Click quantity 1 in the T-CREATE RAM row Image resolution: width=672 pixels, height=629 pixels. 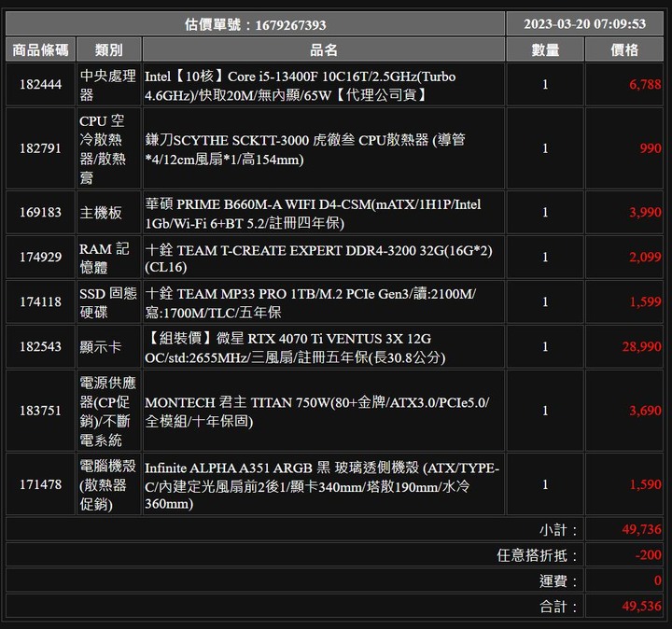pos(545,257)
